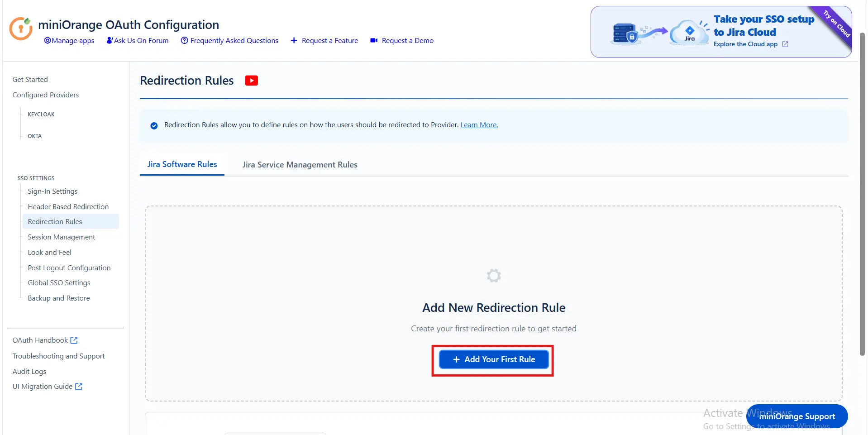Open OAuth Handbook link
The height and width of the screenshot is (435, 868).
(x=40, y=340)
